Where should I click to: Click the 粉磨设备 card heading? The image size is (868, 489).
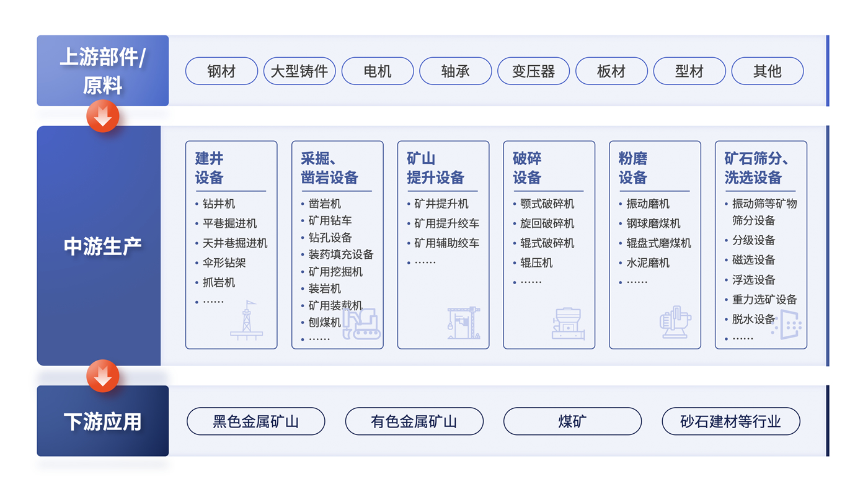coord(632,168)
